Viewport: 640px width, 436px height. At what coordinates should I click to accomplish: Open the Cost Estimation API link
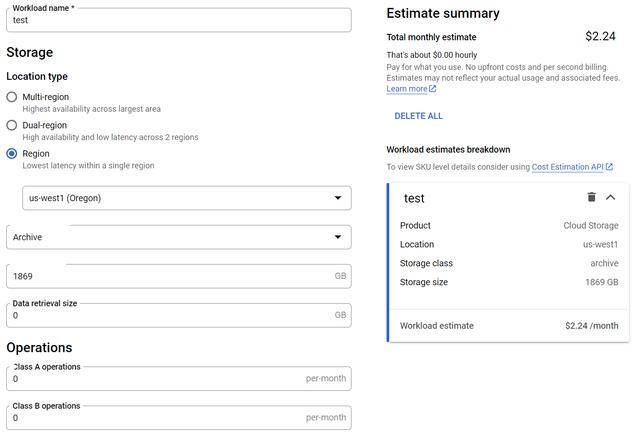567,167
